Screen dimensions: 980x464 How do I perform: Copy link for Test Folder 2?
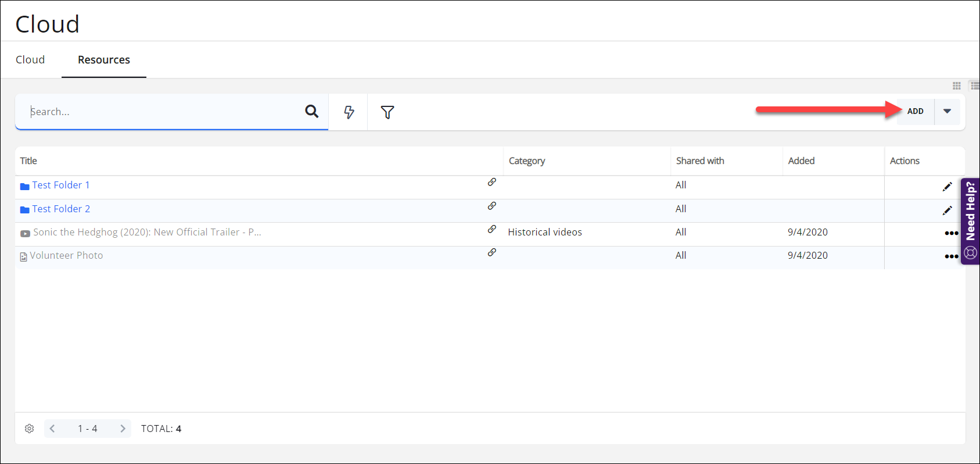coord(492,206)
